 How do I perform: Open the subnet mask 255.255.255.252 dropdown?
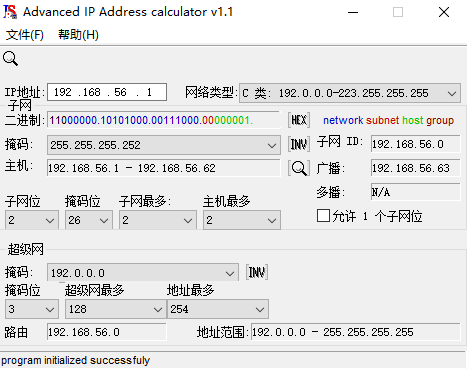click(164, 145)
